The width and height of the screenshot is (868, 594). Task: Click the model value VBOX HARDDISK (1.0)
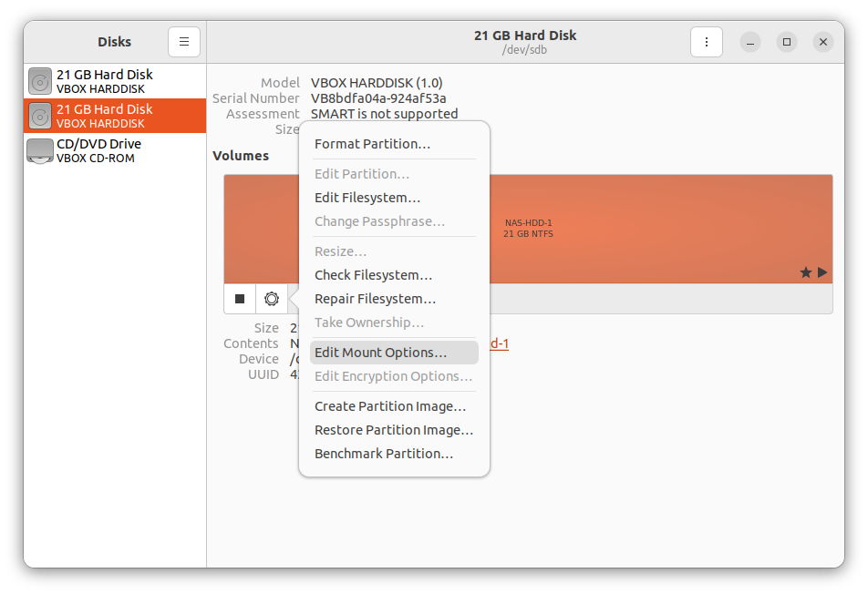377,83
